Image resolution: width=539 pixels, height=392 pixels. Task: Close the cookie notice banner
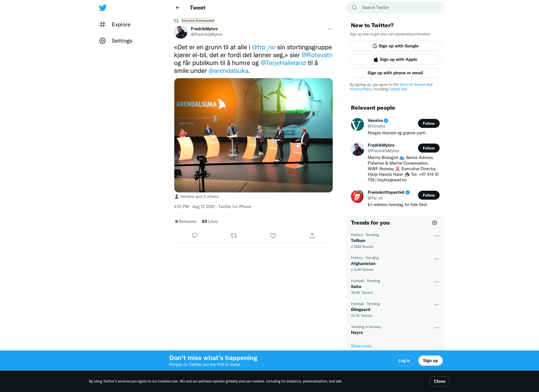(x=439, y=381)
